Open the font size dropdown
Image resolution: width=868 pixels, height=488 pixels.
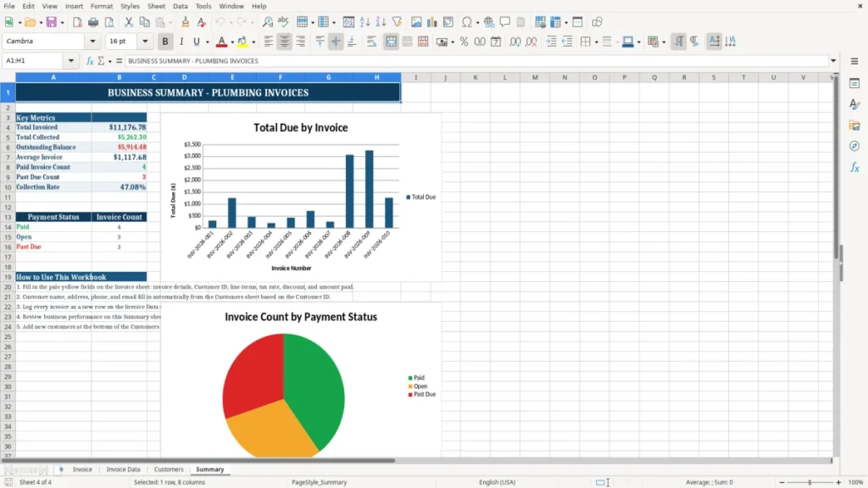coord(145,42)
